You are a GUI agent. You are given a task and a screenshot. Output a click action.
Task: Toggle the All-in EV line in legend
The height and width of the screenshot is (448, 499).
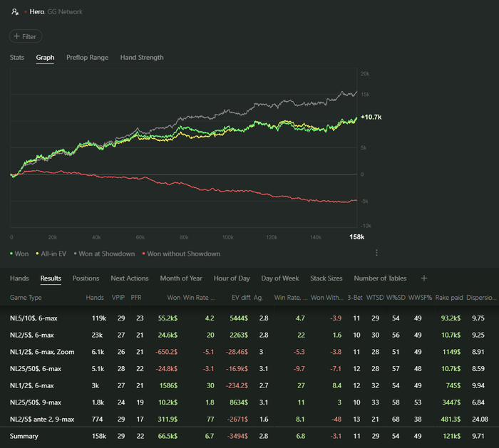pos(51,254)
